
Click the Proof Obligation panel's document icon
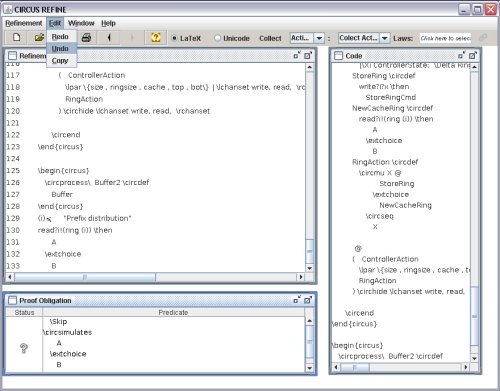coord(12,300)
